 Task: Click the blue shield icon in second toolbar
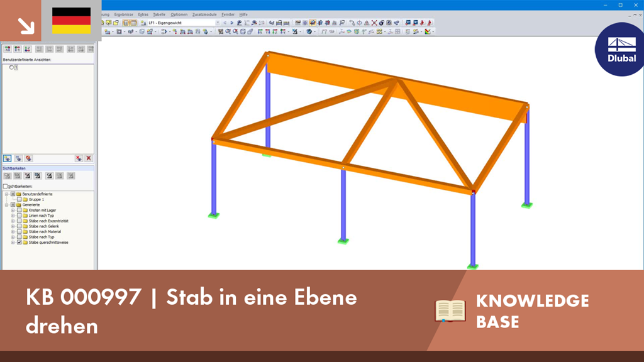tap(309, 31)
